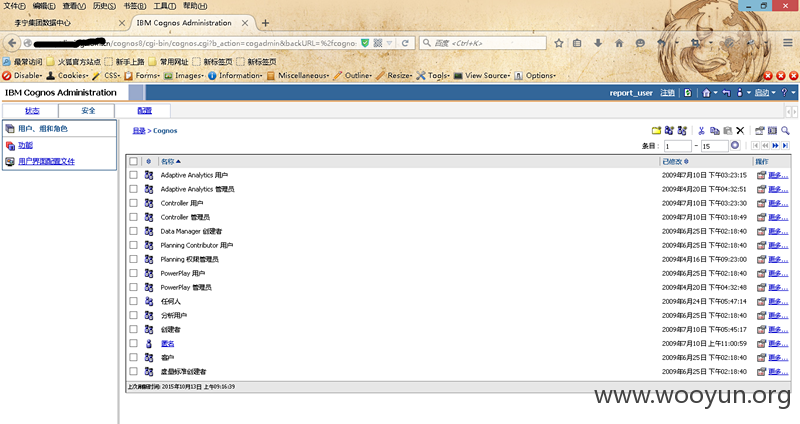This screenshot has height=424, width=800.
Task: Click the Order columns icon
Action: pyautogui.click(x=772, y=131)
